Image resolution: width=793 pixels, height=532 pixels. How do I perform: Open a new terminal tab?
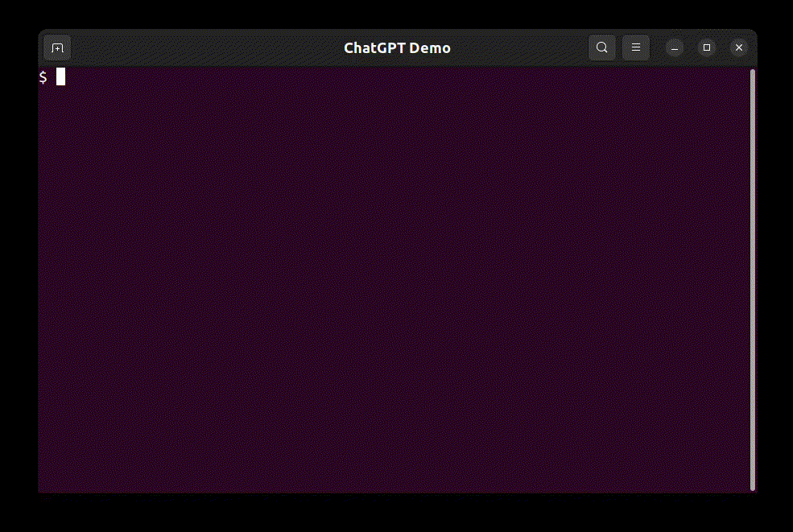(x=57, y=48)
